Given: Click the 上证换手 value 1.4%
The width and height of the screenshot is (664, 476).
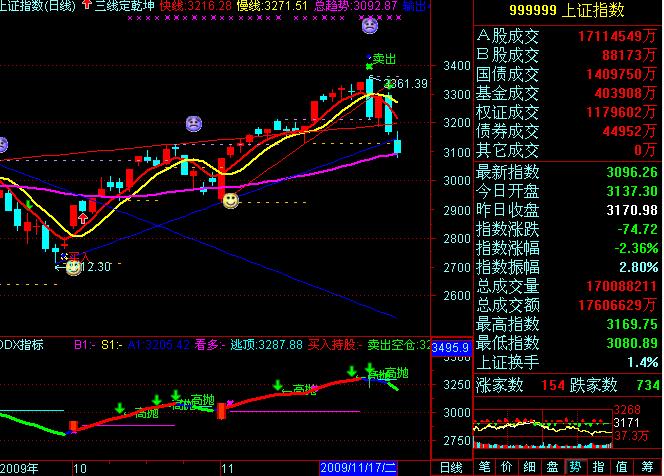Looking at the screenshot, I should coord(643,363).
